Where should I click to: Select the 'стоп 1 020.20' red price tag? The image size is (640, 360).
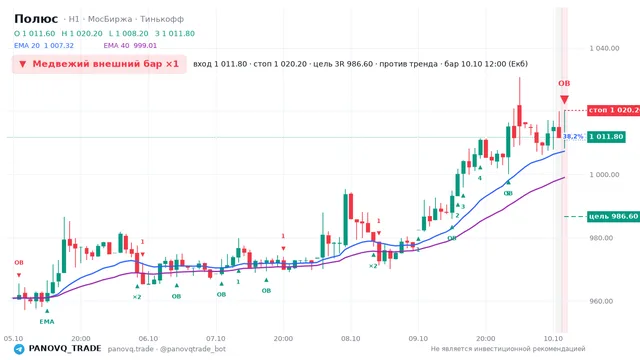(x=613, y=110)
